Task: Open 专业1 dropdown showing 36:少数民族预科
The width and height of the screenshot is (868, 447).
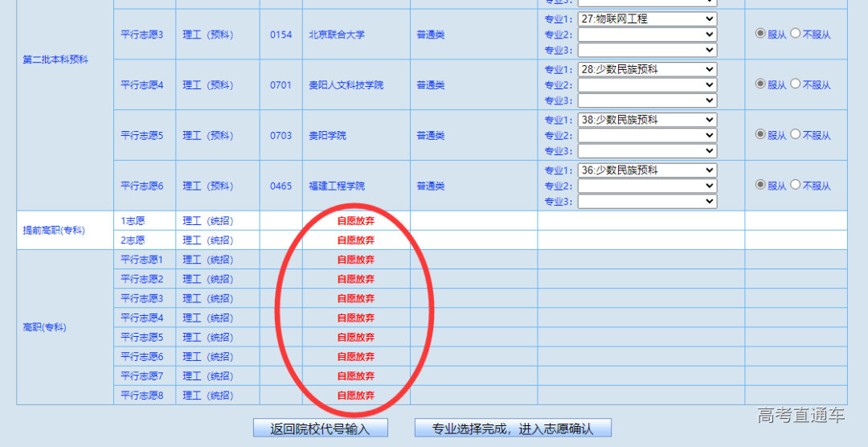Action: coord(647,170)
